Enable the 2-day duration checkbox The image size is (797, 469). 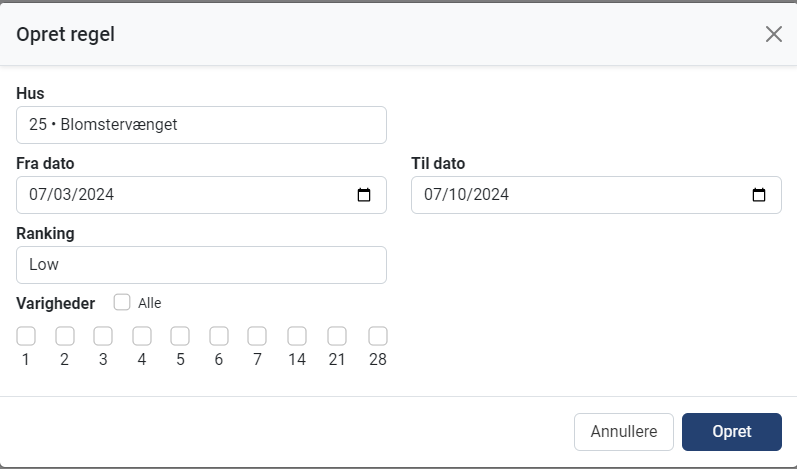[x=64, y=336]
